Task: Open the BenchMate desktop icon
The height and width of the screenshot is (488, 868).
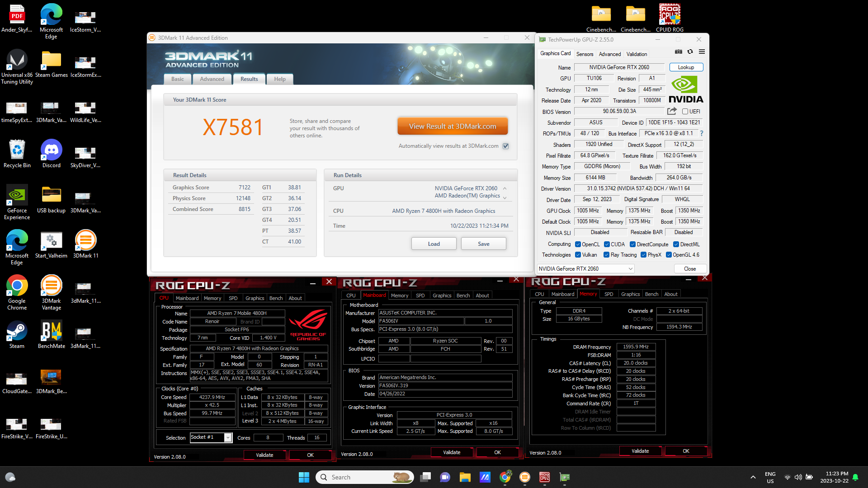Action: tap(52, 335)
